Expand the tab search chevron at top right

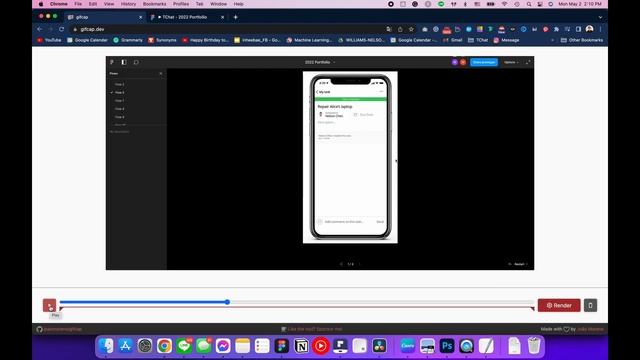600,17
